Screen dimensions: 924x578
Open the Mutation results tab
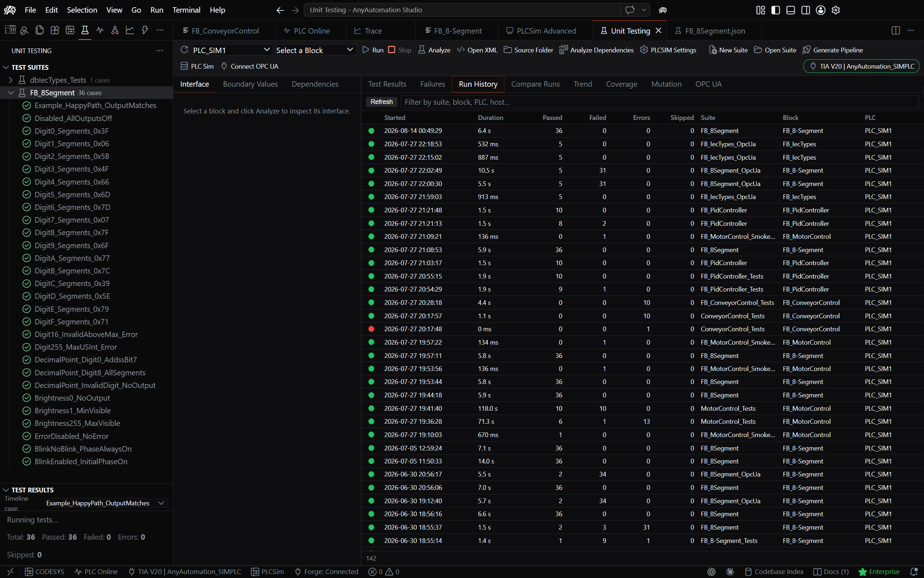coord(666,84)
